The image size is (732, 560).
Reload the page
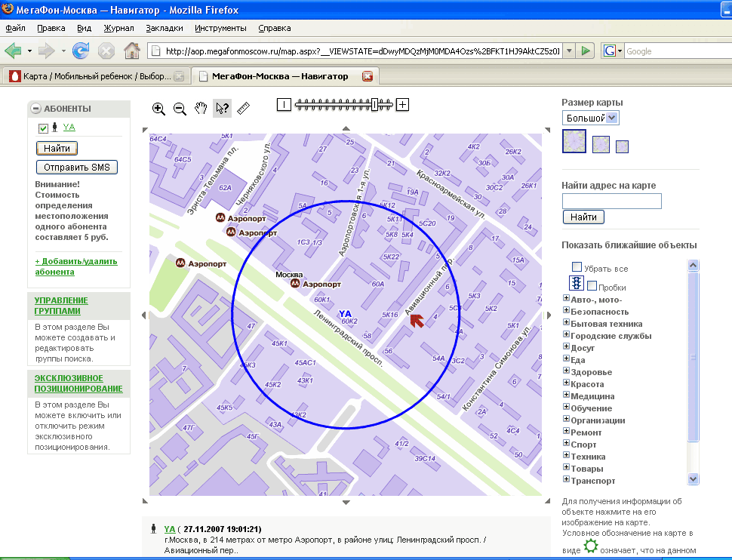coord(81,51)
